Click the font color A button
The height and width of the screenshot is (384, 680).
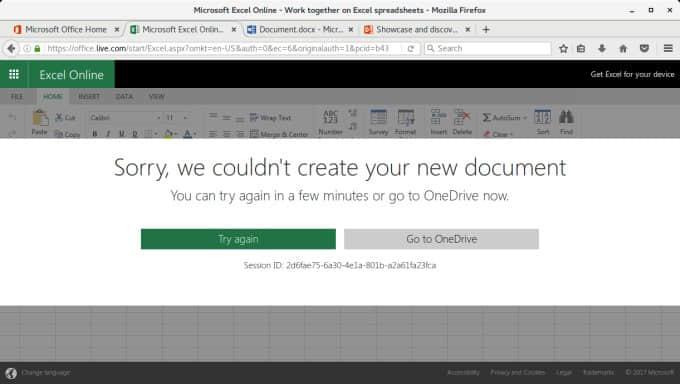click(x=187, y=134)
